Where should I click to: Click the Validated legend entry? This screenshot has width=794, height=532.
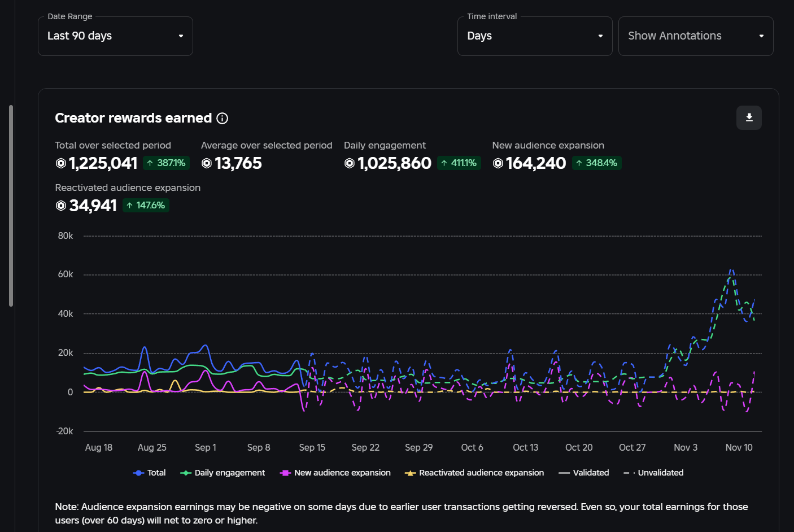tap(584, 473)
